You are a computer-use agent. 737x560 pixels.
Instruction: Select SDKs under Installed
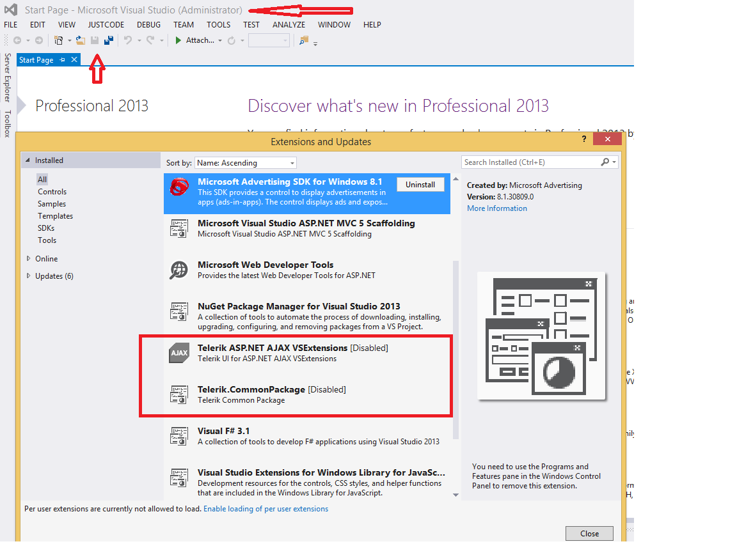pyautogui.click(x=46, y=228)
